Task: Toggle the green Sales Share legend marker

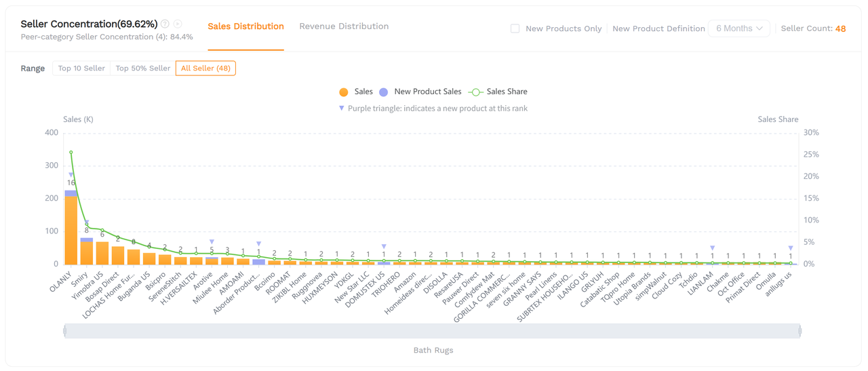Action: coord(476,92)
